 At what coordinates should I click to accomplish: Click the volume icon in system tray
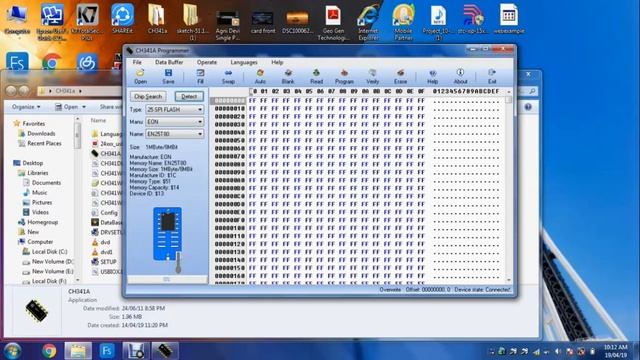(x=558, y=351)
